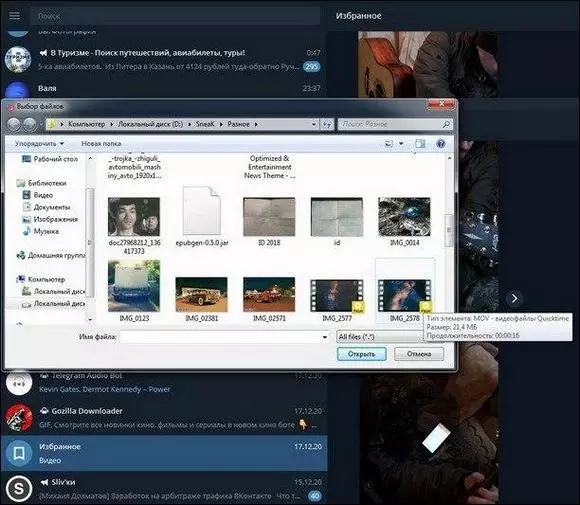The height and width of the screenshot is (505, 580).
Task: Select the Разное breadcrumb segment
Action: 238,124
